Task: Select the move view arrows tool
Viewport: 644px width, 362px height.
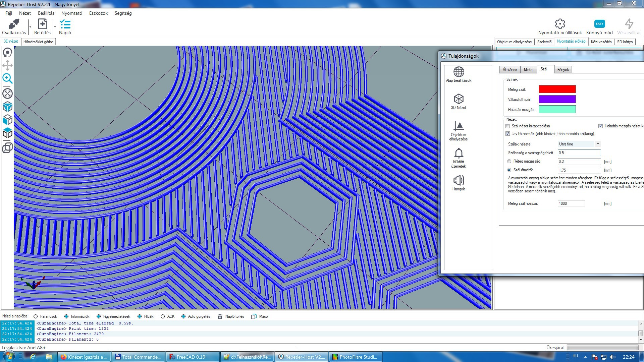Action: point(7,65)
